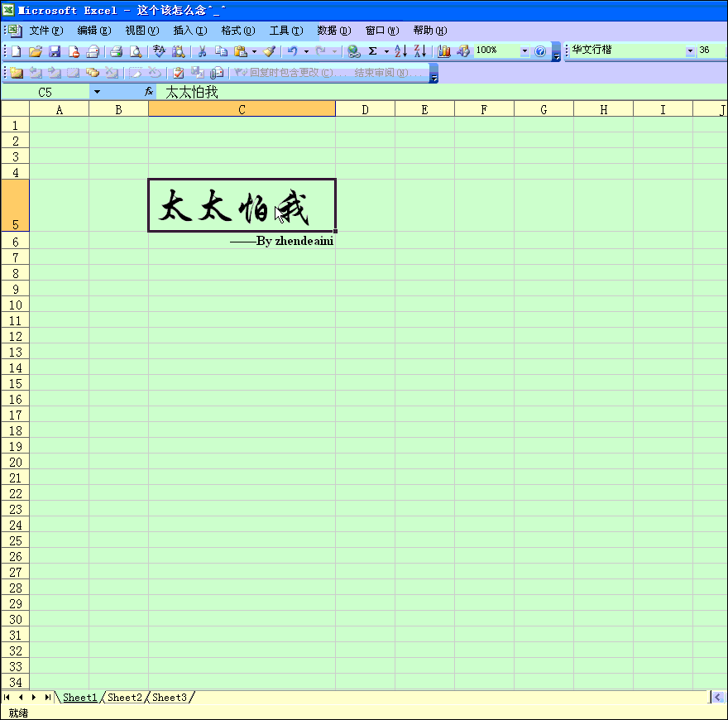Click the Print Preview icon
The image size is (728, 720).
(136, 51)
